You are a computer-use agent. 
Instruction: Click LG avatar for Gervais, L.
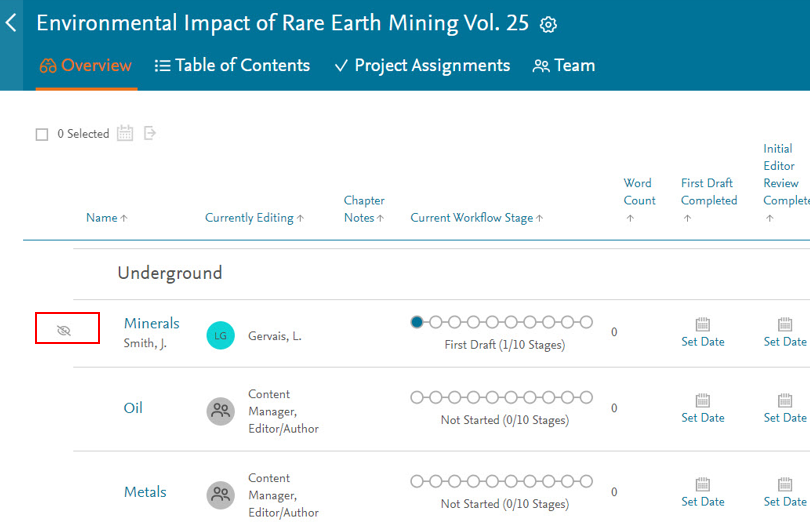[x=220, y=336]
